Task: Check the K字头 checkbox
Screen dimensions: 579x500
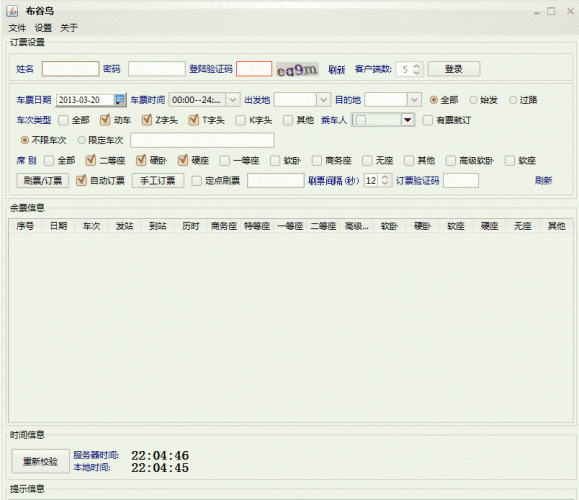Action: tap(240, 120)
